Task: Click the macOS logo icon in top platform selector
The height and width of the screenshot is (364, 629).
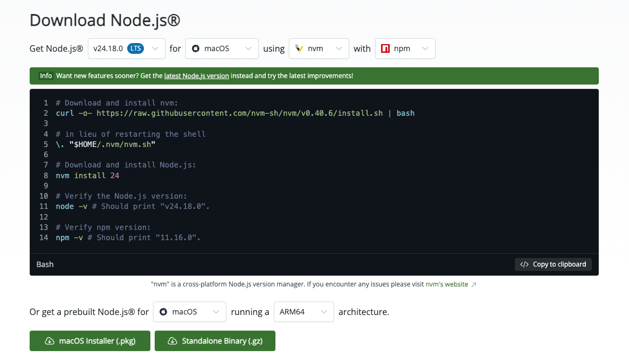Action: coord(196,48)
